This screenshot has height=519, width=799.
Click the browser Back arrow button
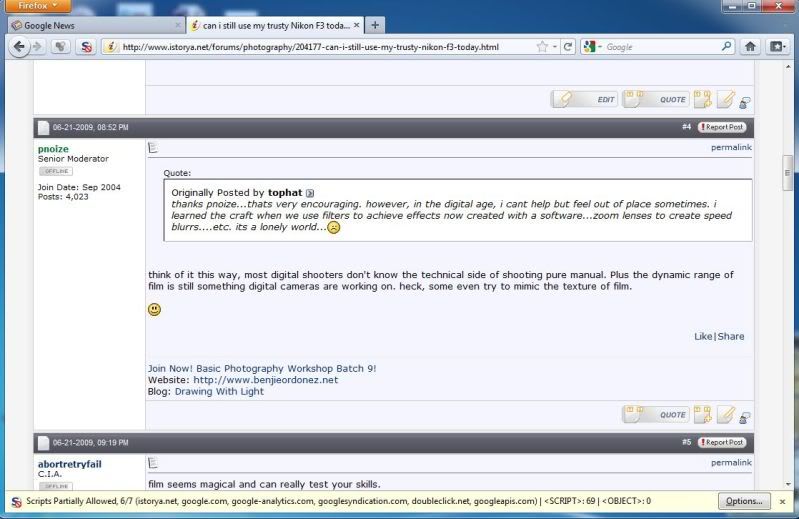coord(19,46)
